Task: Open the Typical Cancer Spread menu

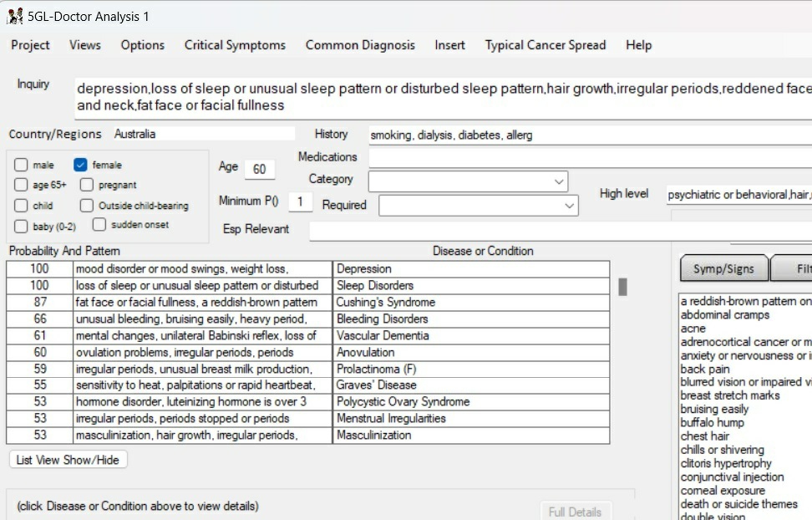Action: 545,45
